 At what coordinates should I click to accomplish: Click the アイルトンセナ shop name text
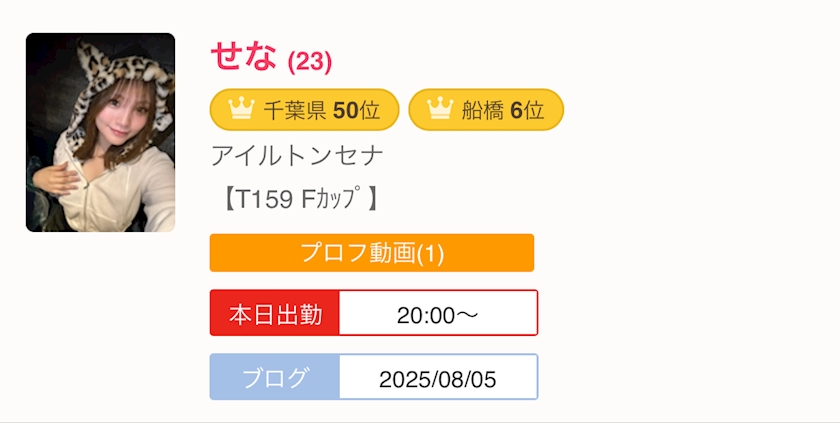[x=297, y=156]
